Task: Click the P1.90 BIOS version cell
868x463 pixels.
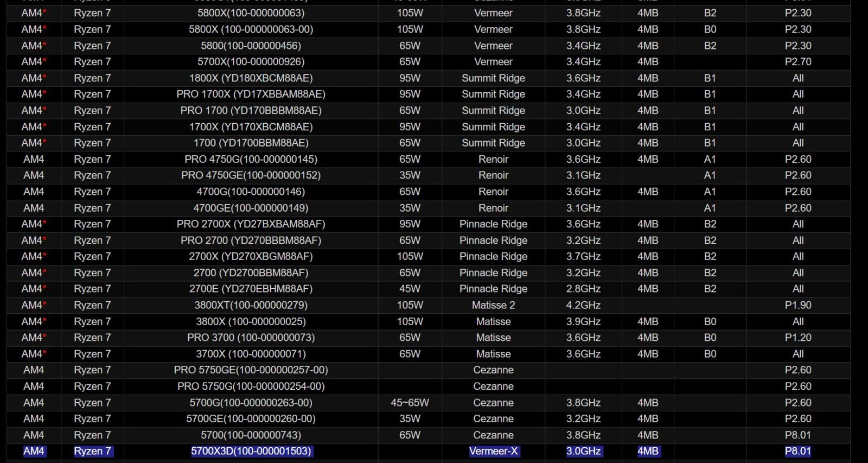Action: coord(798,305)
